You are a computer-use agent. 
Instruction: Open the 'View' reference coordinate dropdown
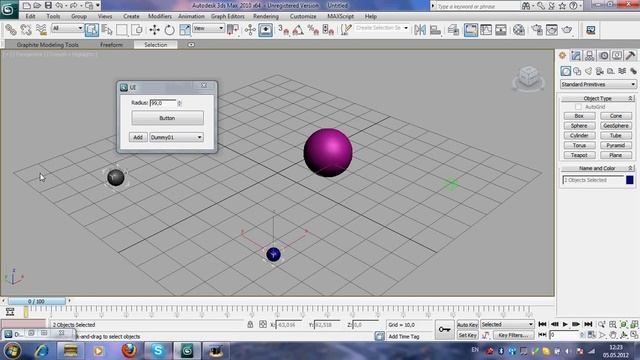coord(209,28)
